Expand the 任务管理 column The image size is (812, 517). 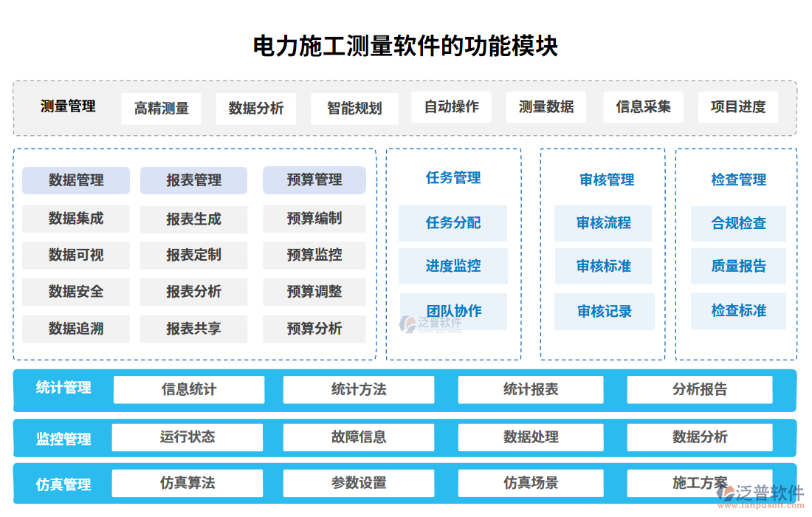(x=453, y=177)
